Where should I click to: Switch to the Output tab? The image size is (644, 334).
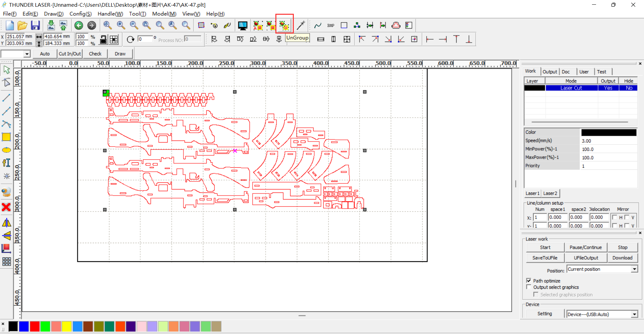point(549,72)
